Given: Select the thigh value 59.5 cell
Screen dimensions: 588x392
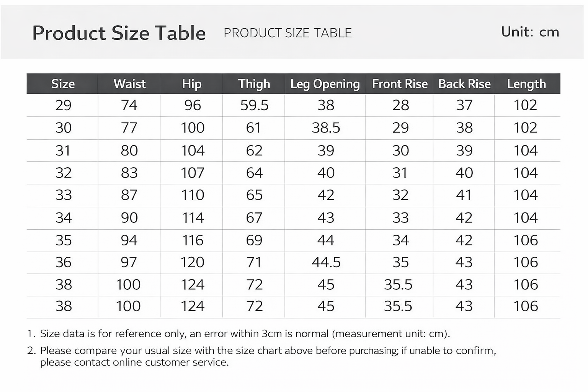Looking at the screenshot, I should coord(254,105).
